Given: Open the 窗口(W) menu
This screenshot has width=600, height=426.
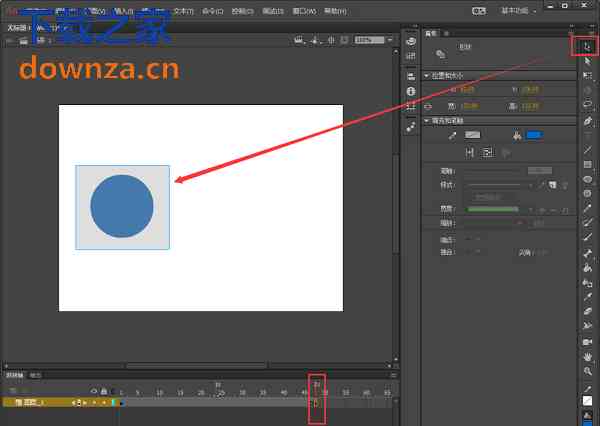Looking at the screenshot, I should click(304, 11).
